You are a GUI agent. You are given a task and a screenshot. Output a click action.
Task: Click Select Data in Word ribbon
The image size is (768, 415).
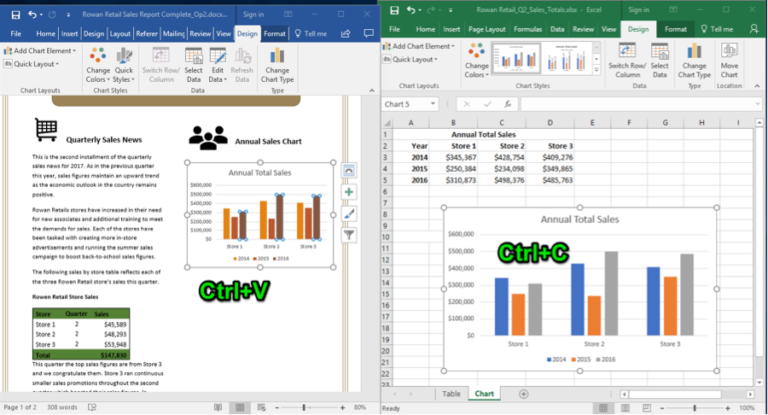(x=193, y=66)
